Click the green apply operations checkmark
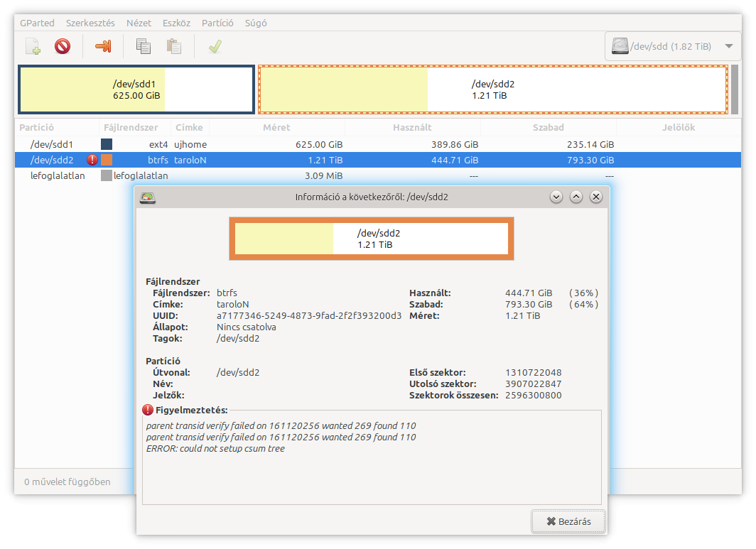Image resolution: width=756 pixels, height=549 pixels. pyautogui.click(x=215, y=47)
